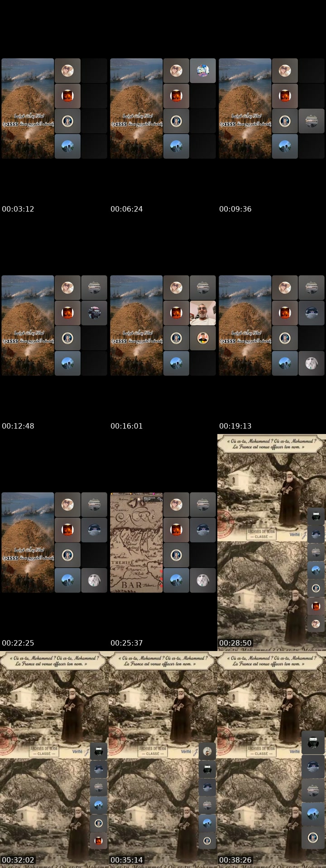Open the frame stamped 00:22:25
This screenshot has height=868, width=326.
54,542
